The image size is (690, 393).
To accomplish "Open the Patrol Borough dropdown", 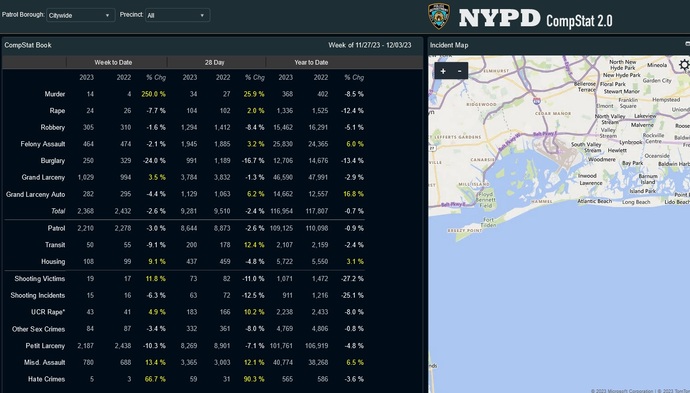I will pyautogui.click(x=81, y=15).
